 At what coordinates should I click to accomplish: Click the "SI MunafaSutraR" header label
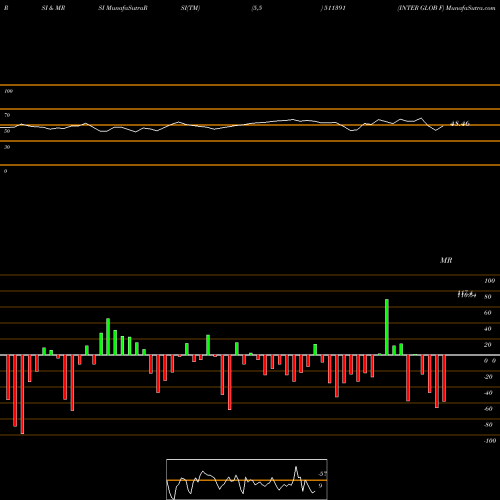123,8
